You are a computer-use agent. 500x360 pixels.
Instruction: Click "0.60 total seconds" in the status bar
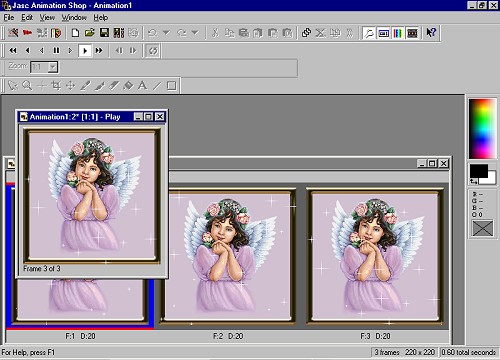point(469,352)
